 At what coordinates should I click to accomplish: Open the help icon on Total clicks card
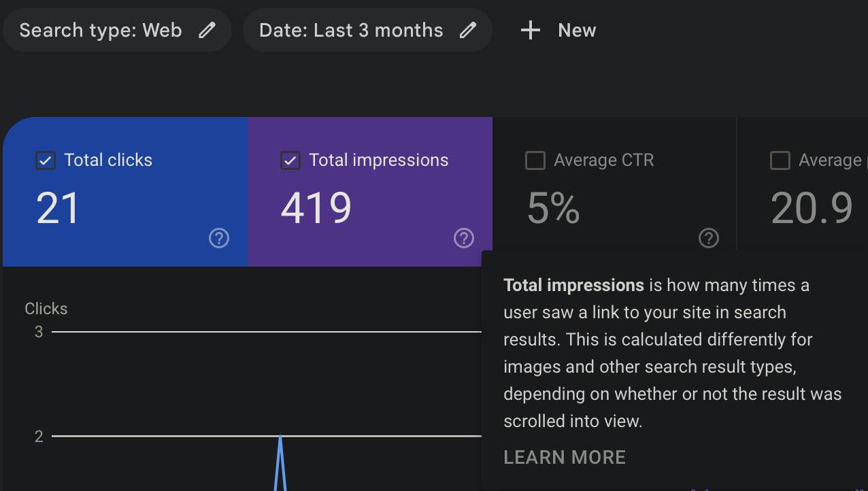pyautogui.click(x=219, y=238)
